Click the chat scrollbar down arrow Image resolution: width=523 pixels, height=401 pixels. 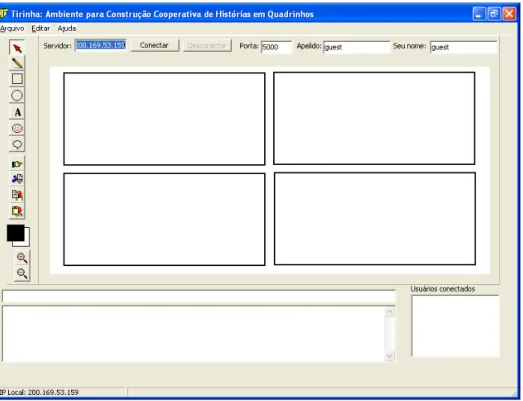389,356
